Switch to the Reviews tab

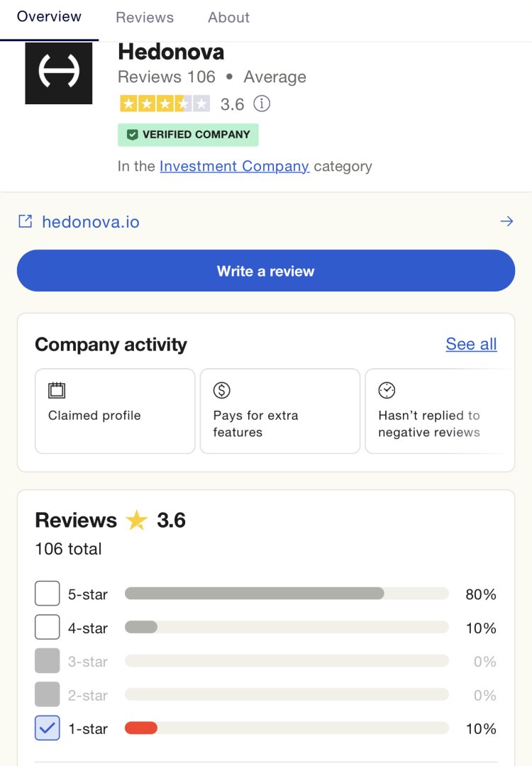coord(144,17)
